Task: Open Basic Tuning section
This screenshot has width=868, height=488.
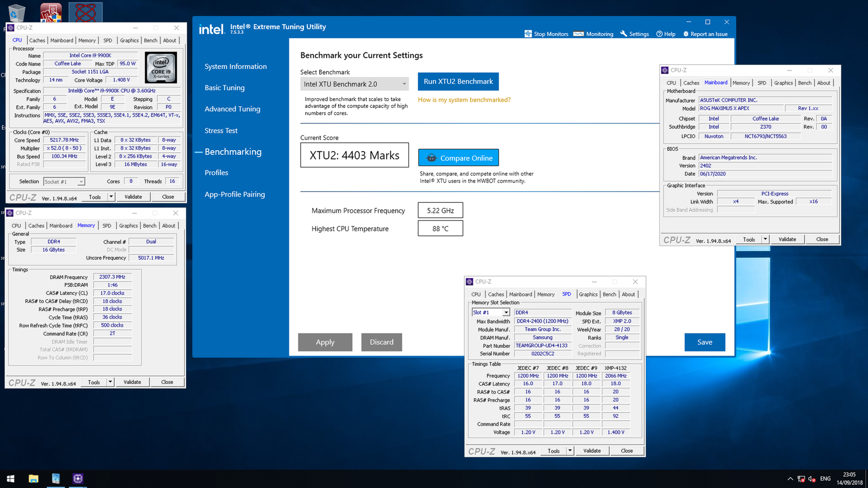Action: click(225, 88)
